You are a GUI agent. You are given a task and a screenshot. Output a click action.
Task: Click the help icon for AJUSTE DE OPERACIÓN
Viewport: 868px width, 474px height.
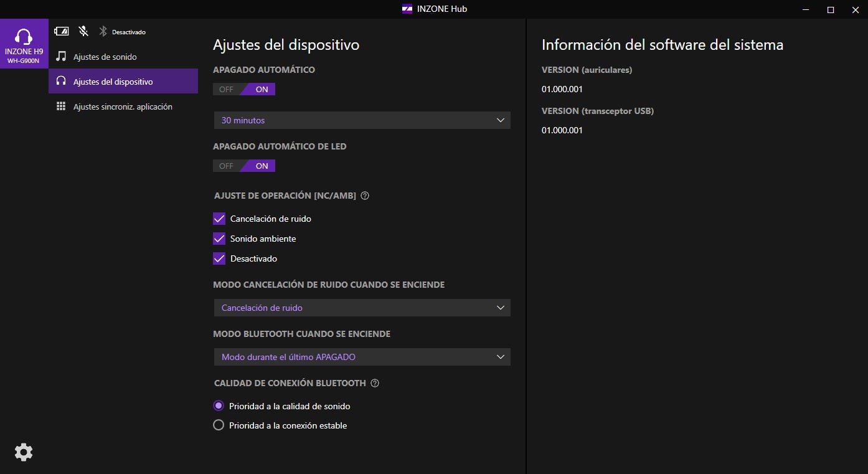pos(364,196)
